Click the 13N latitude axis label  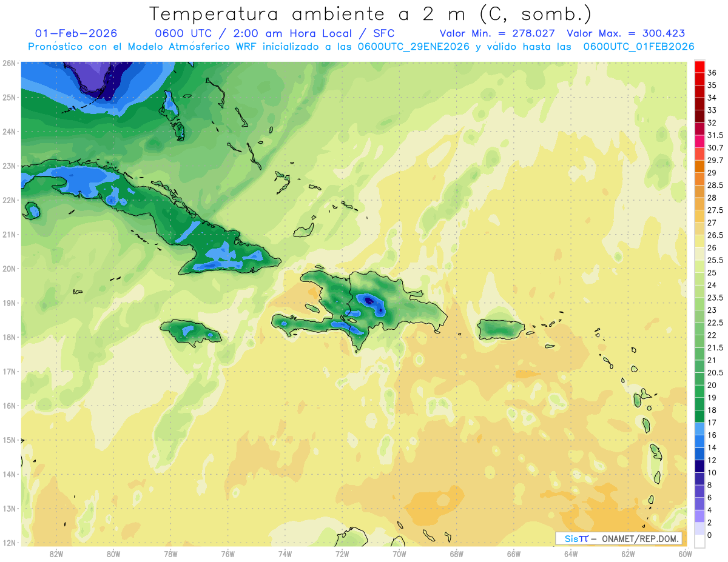click(9, 509)
